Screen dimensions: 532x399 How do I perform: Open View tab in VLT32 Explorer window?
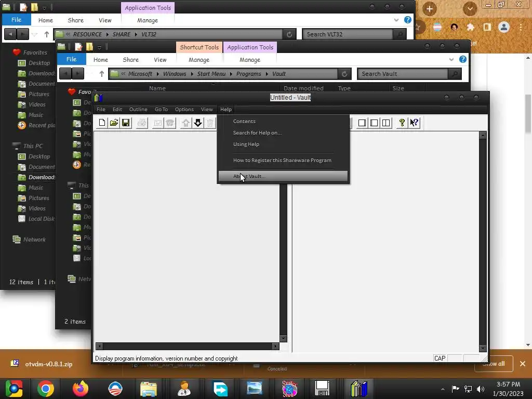pyautogui.click(x=105, y=20)
